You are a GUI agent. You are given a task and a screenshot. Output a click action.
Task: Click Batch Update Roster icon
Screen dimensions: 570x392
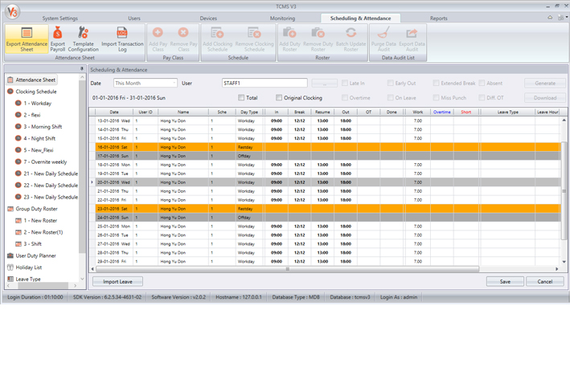tap(351, 39)
